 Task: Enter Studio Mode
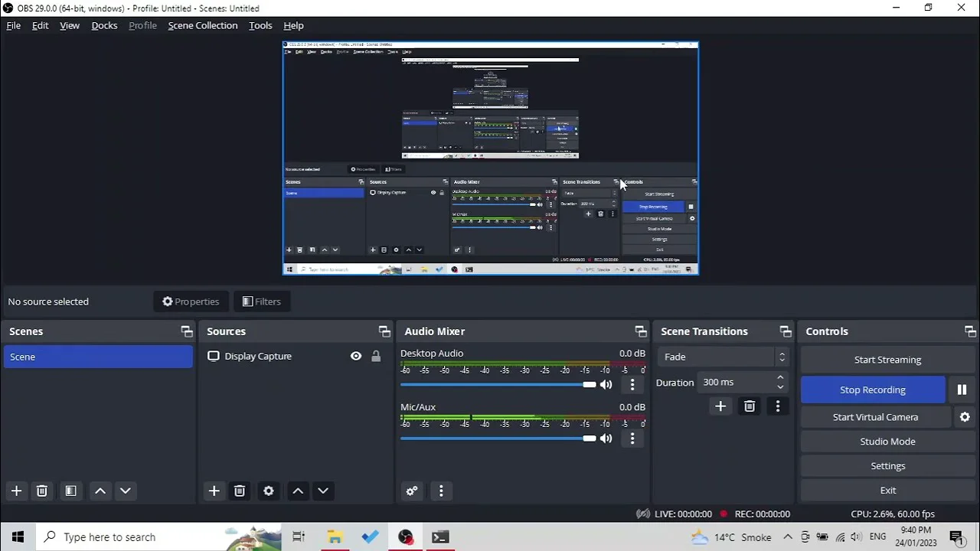tap(887, 442)
